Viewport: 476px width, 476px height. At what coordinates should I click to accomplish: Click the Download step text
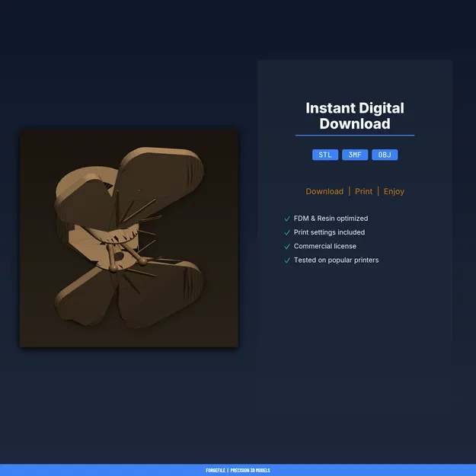(324, 192)
